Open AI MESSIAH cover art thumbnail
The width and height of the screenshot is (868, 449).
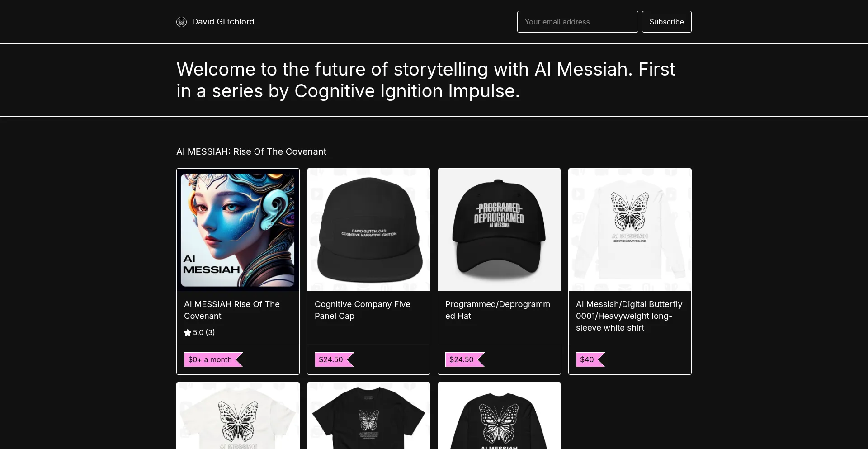point(238,230)
